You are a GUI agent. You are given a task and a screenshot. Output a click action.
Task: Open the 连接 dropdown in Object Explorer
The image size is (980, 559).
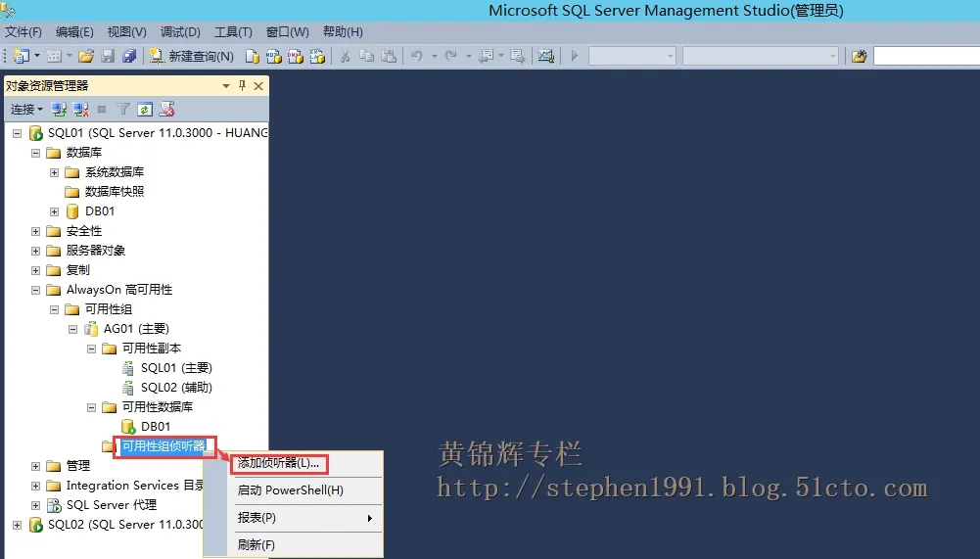pos(26,110)
